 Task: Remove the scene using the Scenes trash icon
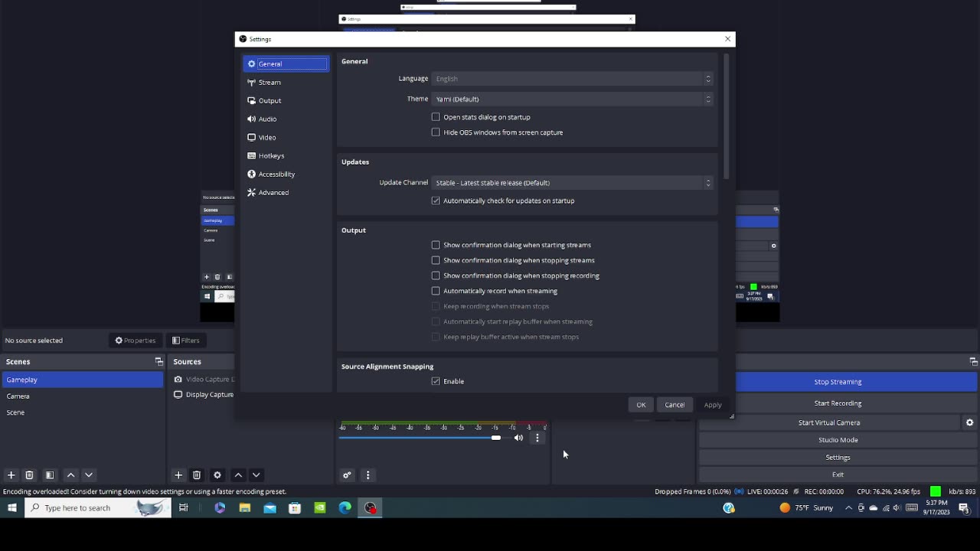29,475
